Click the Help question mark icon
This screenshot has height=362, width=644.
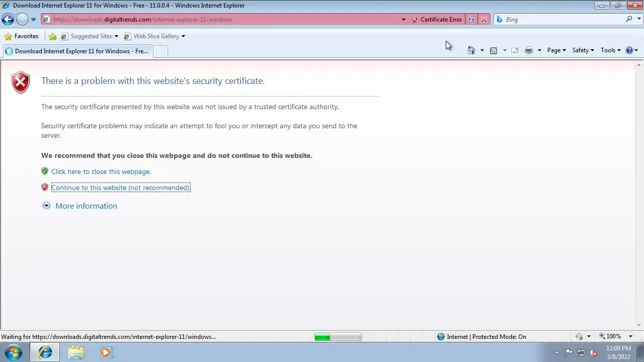(x=629, y=50)
